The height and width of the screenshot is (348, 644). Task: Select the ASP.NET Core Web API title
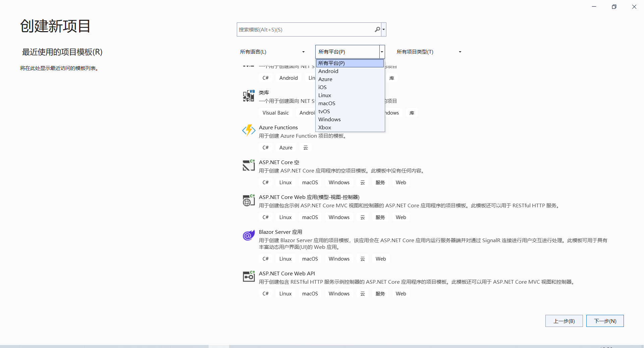coord(287,274)
